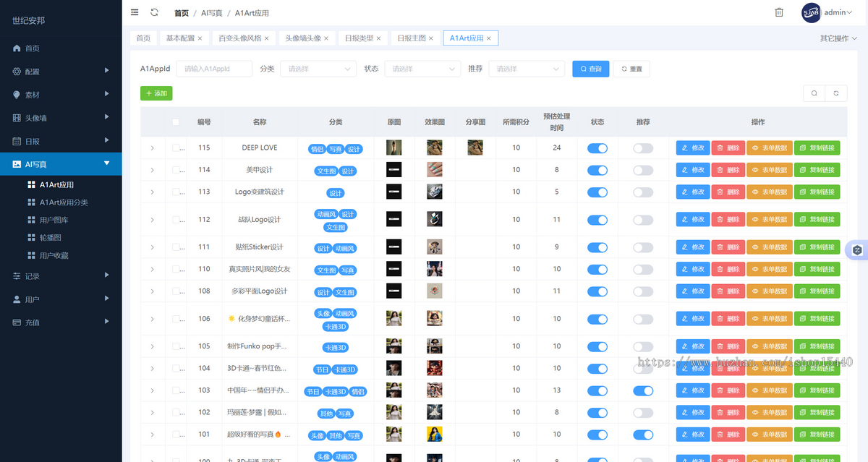
Task: Open the 分享图 thumbnail of DEEP LOVE
Action: tap(475, 147)
